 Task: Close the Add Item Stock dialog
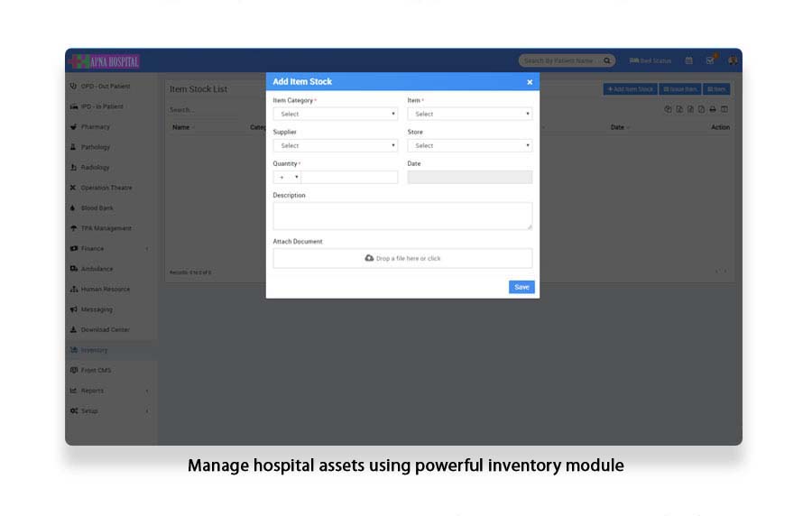click(530, 82)
